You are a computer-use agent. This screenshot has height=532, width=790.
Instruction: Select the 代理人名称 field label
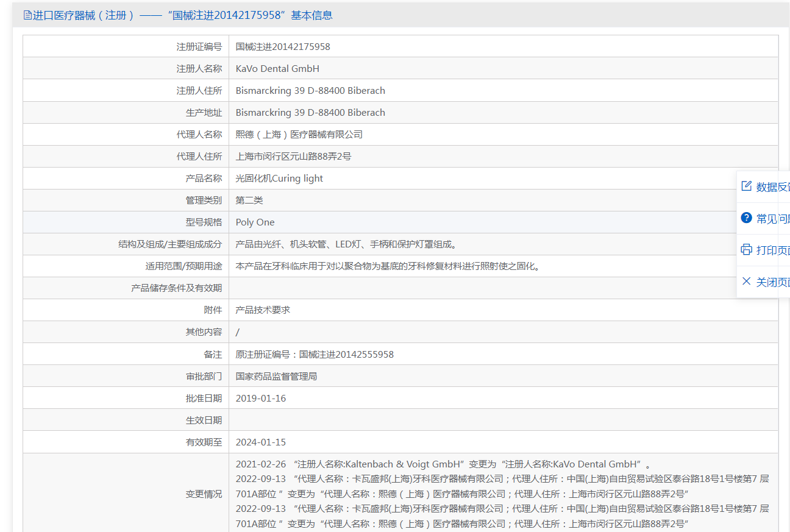coord(199,134)
